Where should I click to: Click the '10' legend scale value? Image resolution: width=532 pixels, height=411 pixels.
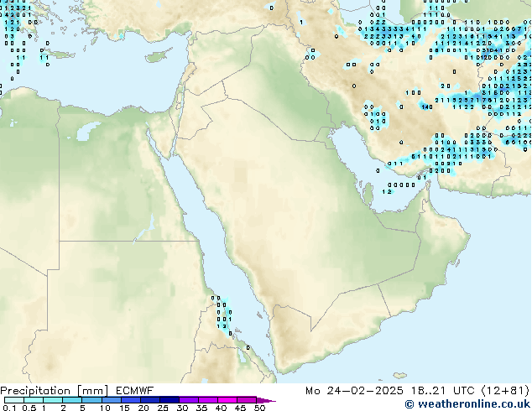[105, 408]
